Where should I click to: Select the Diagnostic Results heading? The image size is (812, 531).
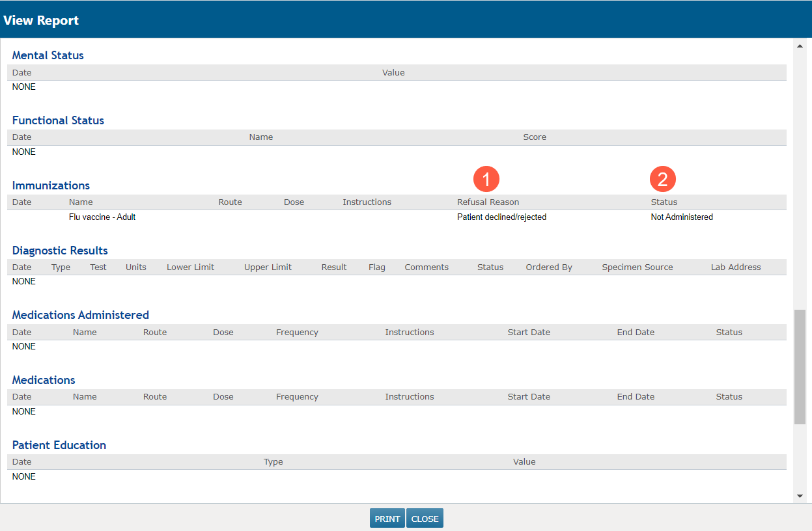click(60, 251)
